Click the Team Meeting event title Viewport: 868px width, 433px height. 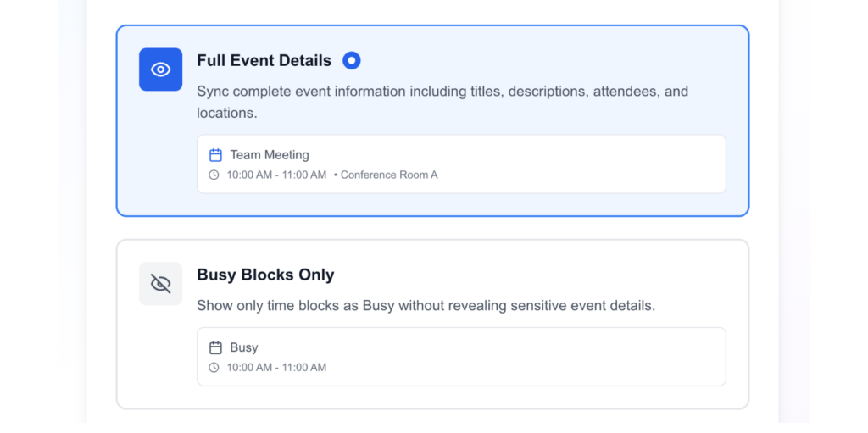point(270,155)
